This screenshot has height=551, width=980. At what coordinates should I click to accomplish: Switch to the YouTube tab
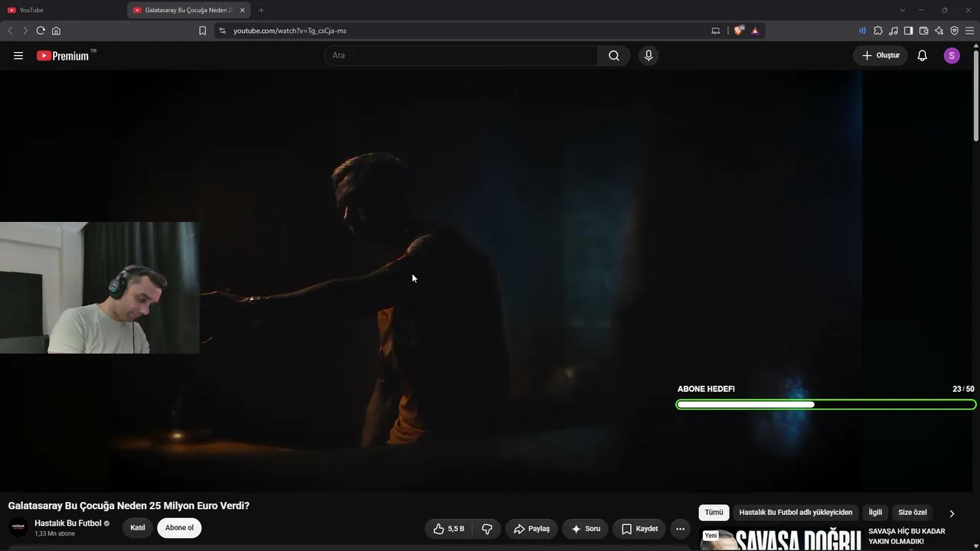(x=63, y=10)
